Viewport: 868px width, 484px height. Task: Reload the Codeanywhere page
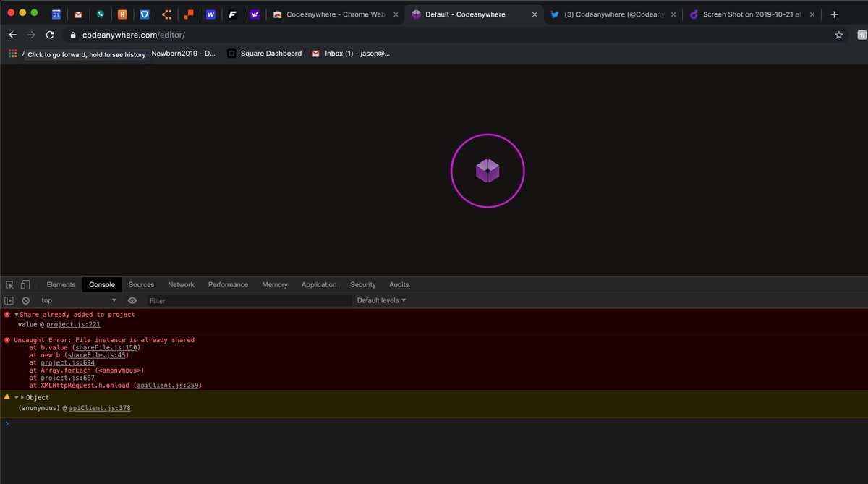[50, 35]
